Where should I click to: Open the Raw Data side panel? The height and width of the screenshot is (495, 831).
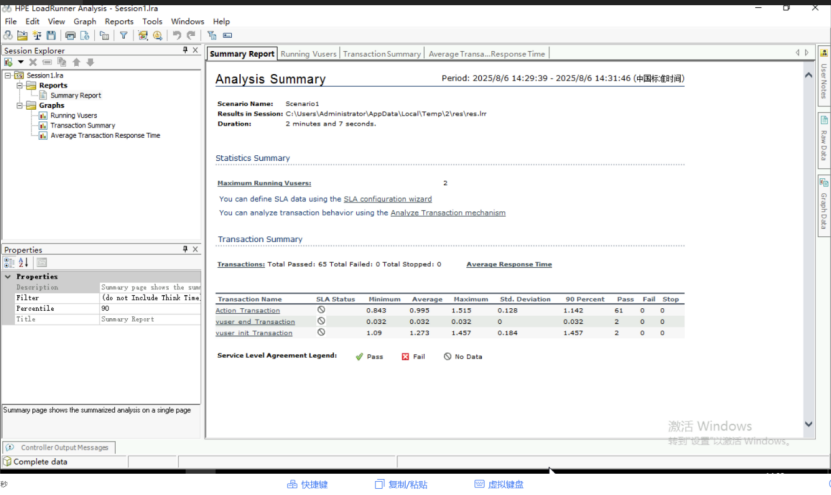click(x=824, y=140)
